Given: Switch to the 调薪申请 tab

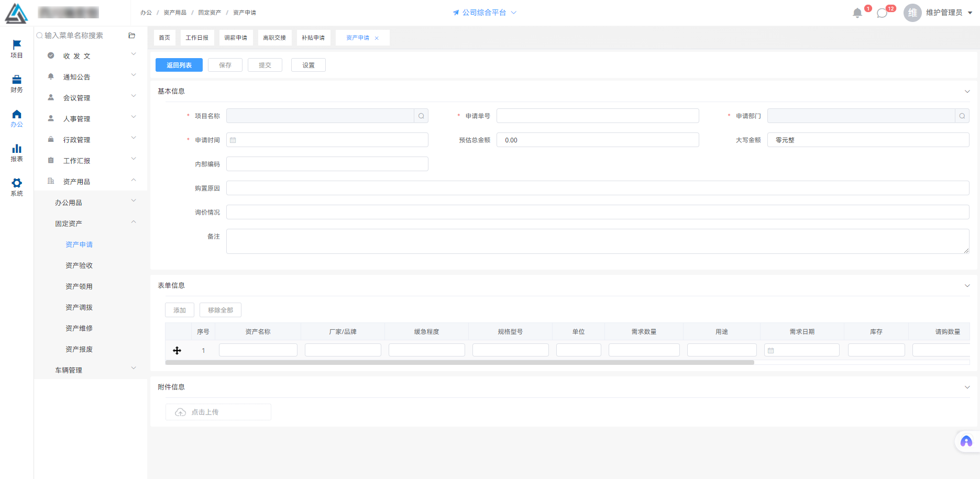Looking at the screenshot, I should [236, 38].
